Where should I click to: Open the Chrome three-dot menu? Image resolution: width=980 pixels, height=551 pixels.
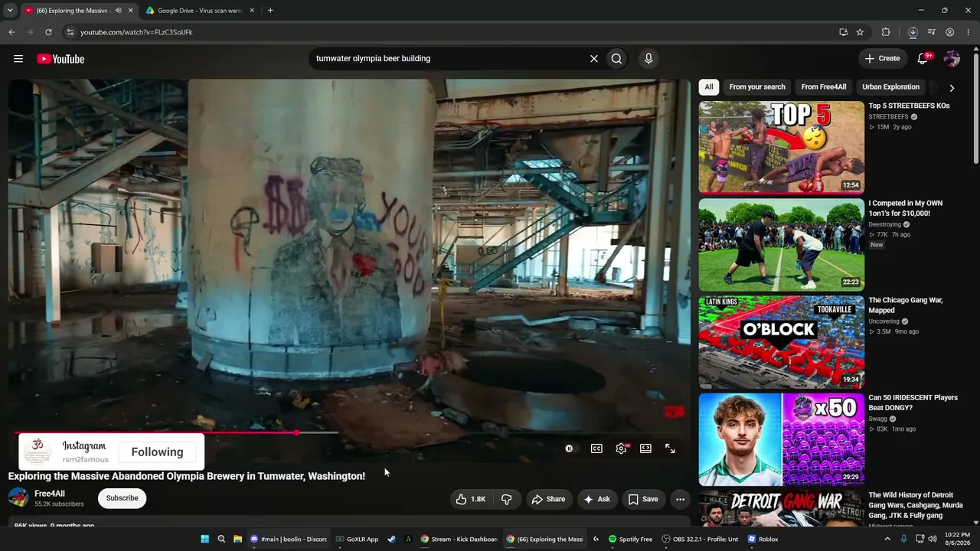[968, 32]
